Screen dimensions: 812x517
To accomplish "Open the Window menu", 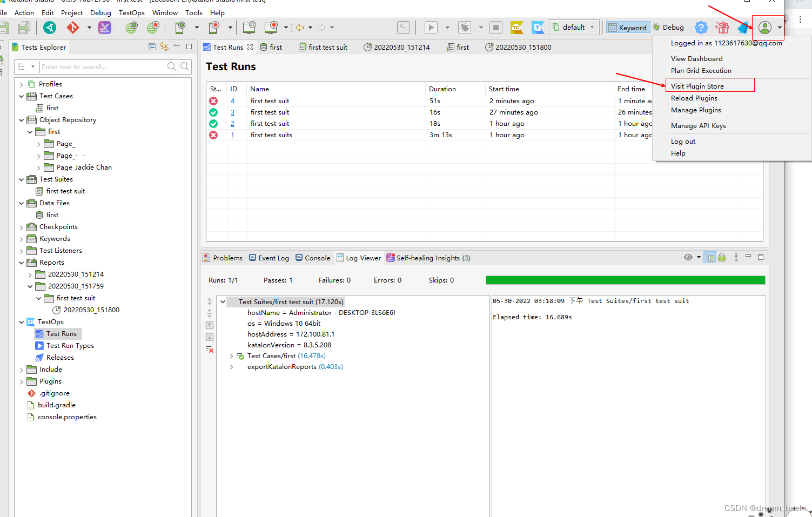I will [165, 13].
